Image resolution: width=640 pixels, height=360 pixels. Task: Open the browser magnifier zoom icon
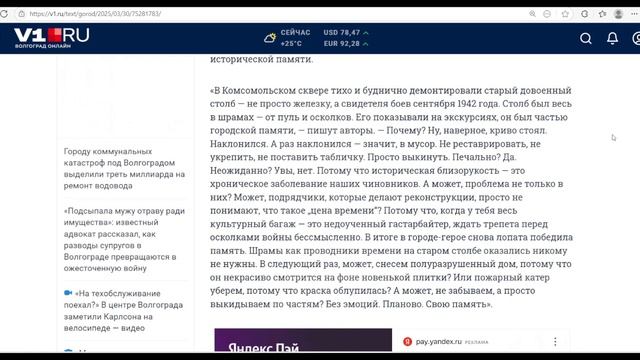532,14
